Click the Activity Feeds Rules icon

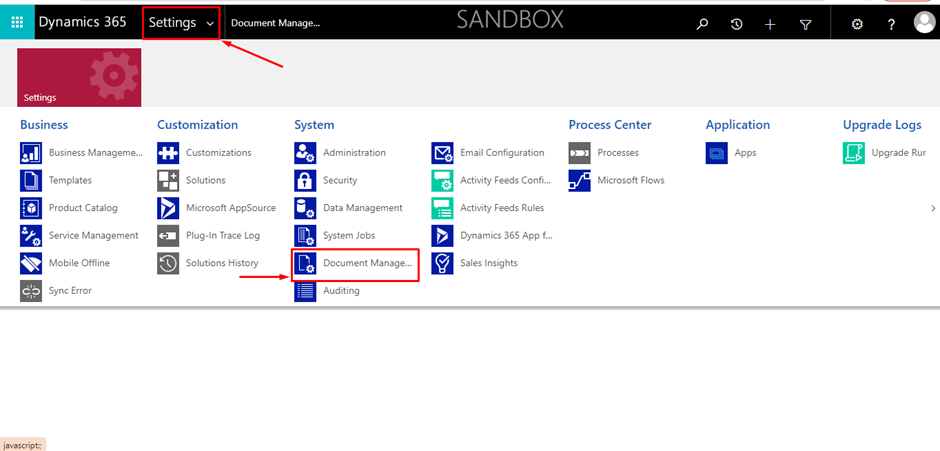point(442,208)
